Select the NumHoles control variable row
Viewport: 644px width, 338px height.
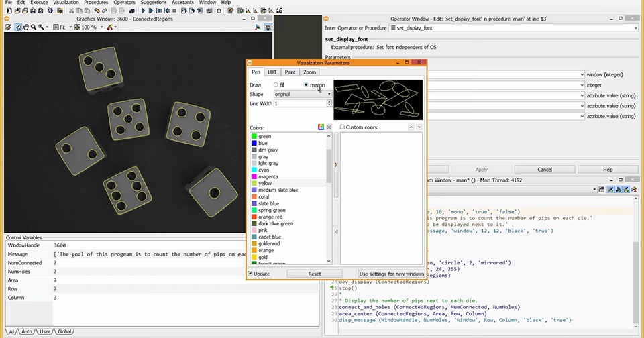[162, 272]
